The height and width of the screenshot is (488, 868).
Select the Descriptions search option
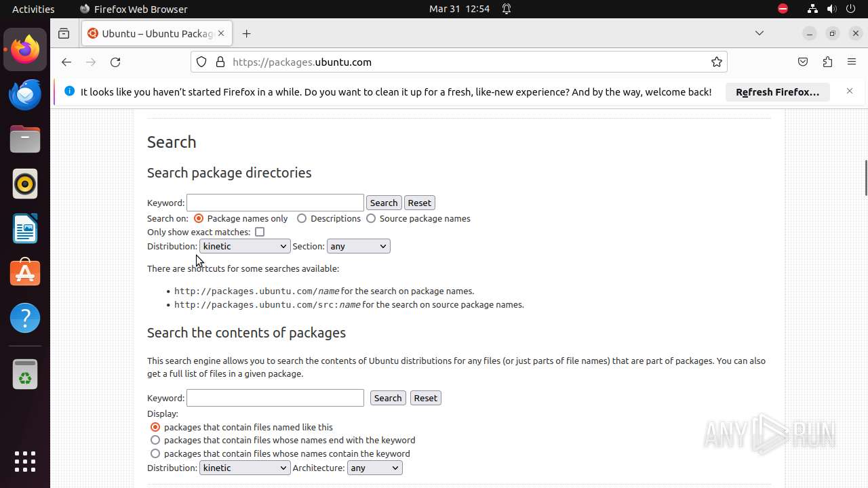pos(302,218)
